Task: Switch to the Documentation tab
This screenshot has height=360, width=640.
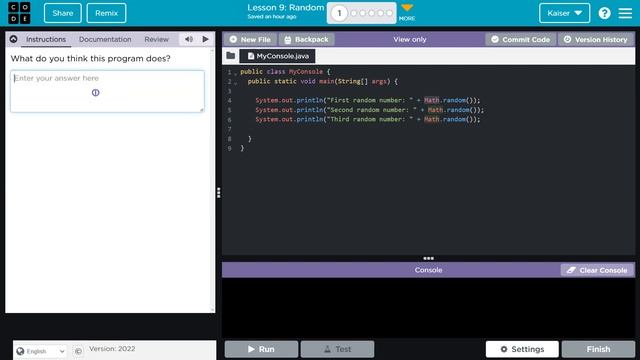Action: pyautogui.click(x=105, y=39)
